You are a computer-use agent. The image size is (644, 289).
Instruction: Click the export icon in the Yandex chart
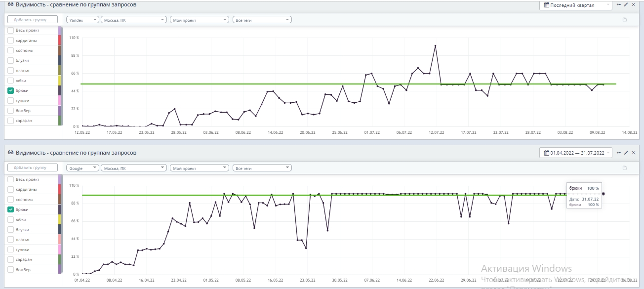[x=624, y=20]
